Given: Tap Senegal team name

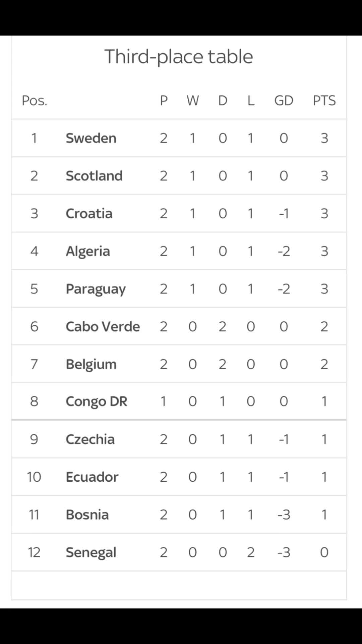Looking at the screenshot, I should (x=91, y=553).
